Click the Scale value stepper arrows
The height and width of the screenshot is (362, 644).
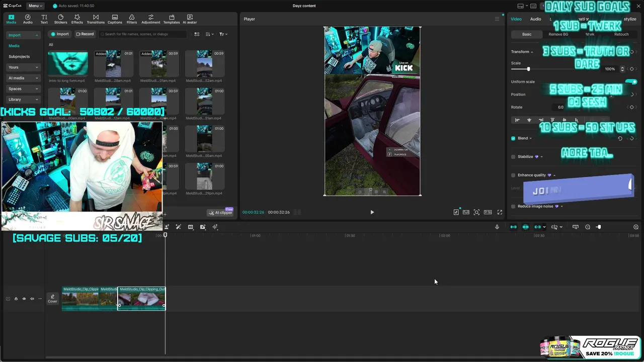tap(622, 69)
